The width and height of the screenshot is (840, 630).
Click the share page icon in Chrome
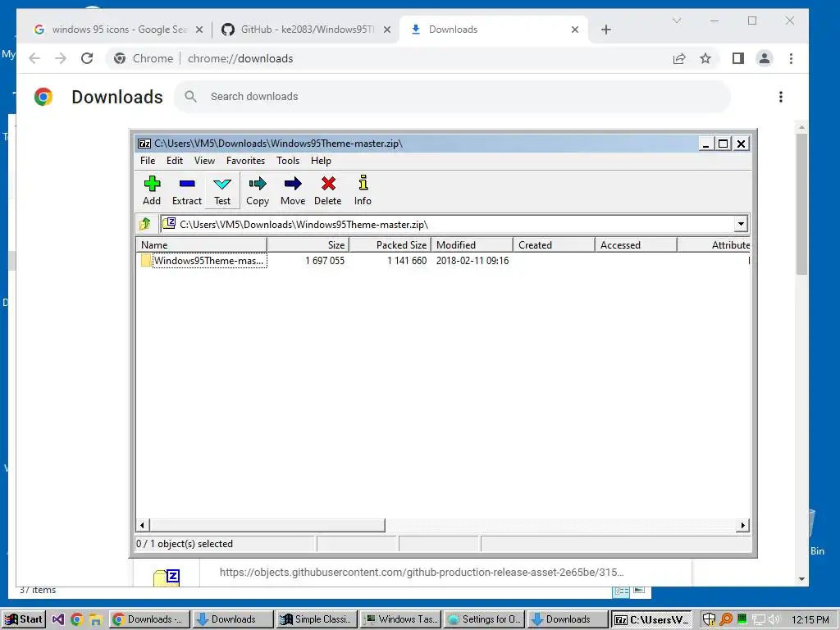679,58
